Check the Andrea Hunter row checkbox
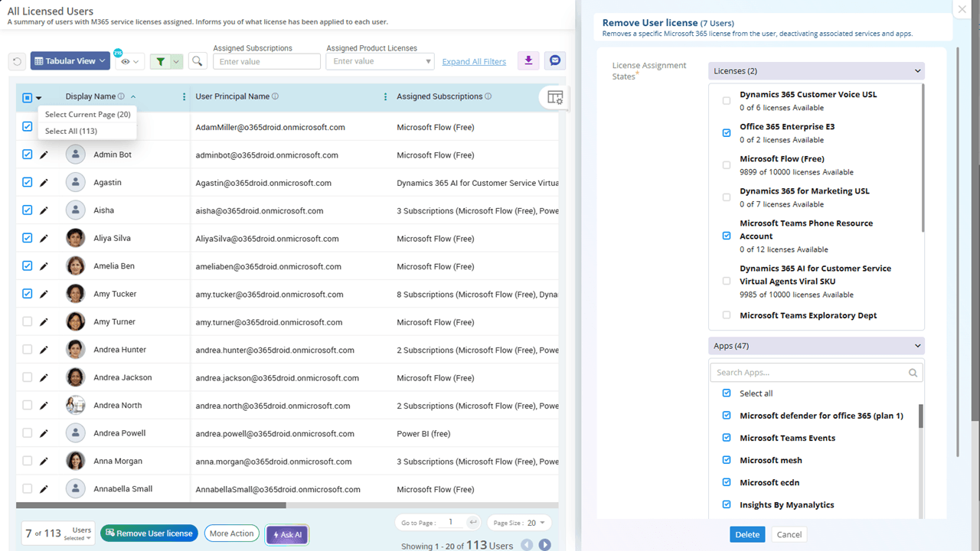 pos(28,350)
